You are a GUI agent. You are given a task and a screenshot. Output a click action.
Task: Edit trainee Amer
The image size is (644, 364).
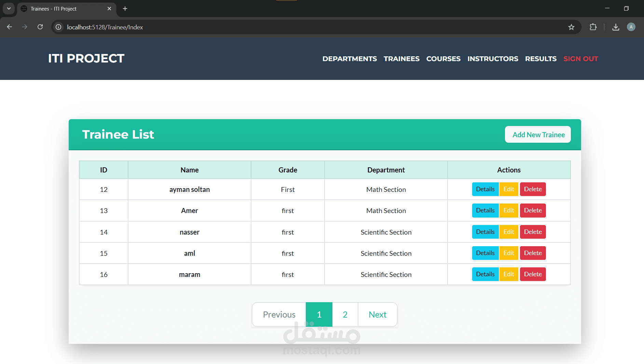[x=509, y=210]
